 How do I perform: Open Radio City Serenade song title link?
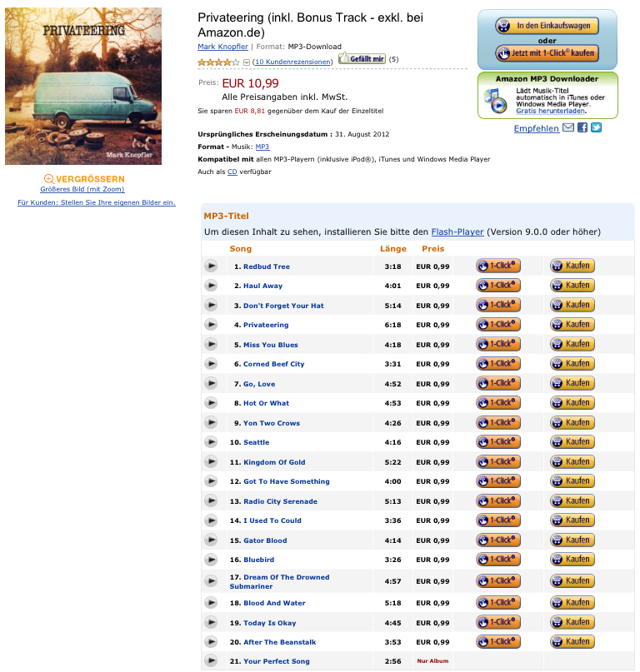(x=281, y=501)
